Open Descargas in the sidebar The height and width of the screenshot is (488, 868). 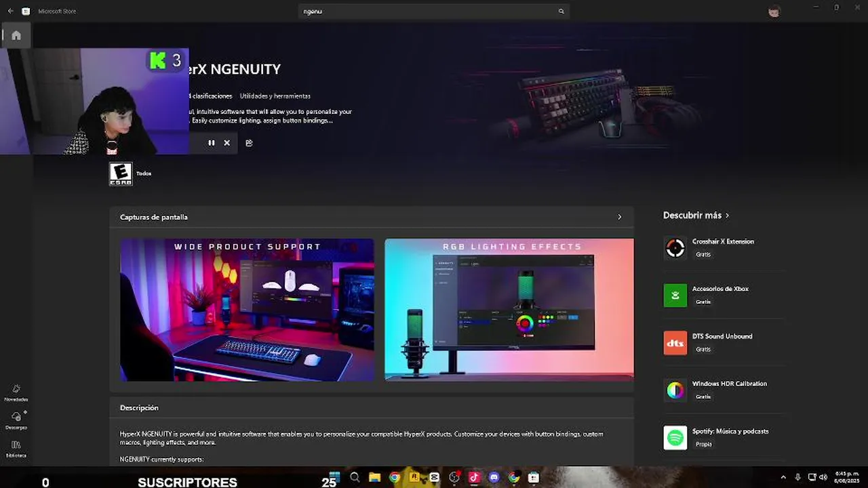[16, 420]
